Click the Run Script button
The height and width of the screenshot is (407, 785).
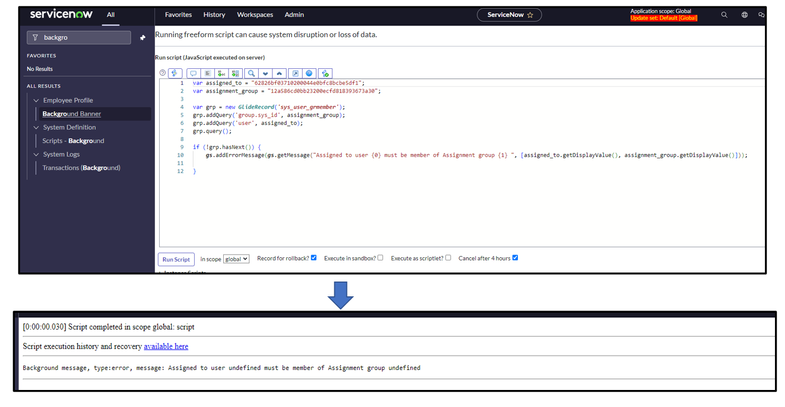176,259
